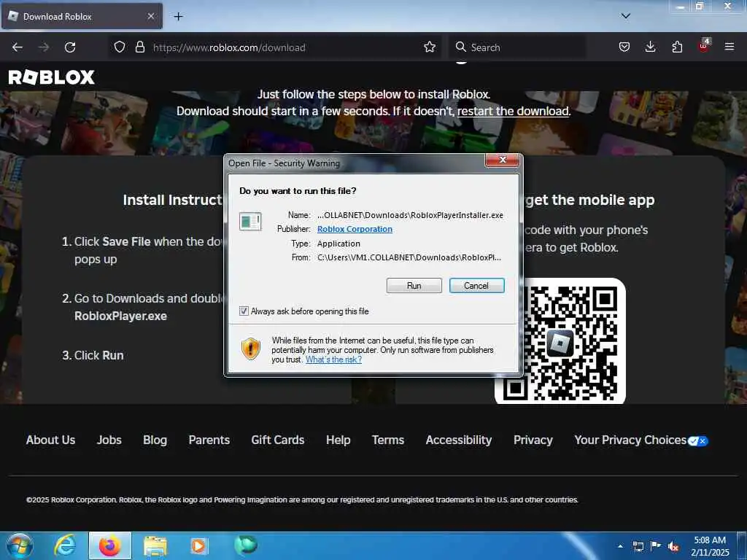Click the Roblox QR code image
747x560 pixels.
(x=560, y=341)
